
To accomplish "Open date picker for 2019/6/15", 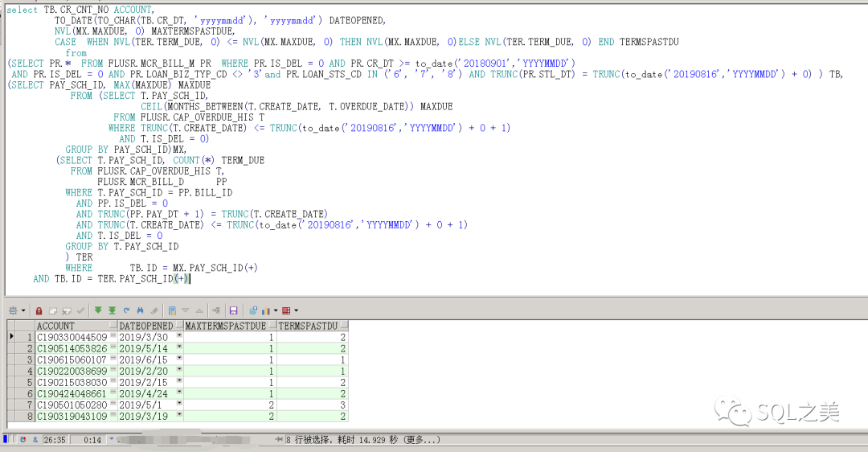I will [x=179, y=359].
